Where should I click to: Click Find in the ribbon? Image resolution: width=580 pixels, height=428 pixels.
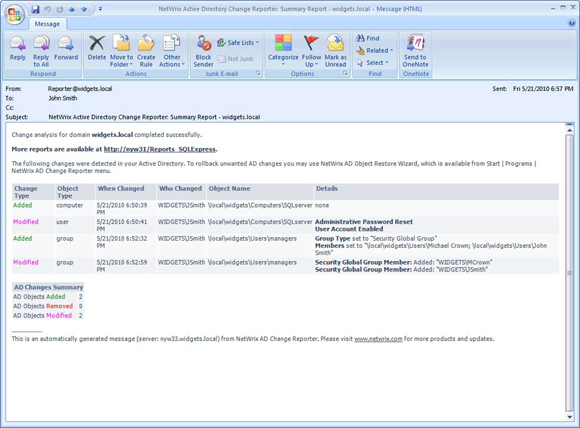point(368,38)
